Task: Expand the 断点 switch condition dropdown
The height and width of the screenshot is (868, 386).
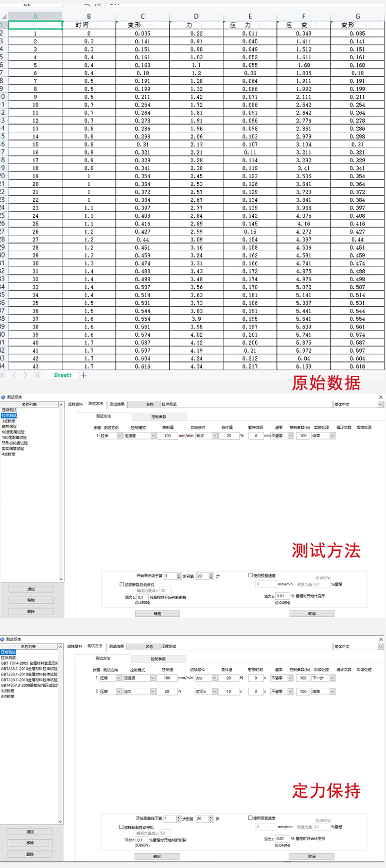Action: pyautogui.click(x=215, y=436)
